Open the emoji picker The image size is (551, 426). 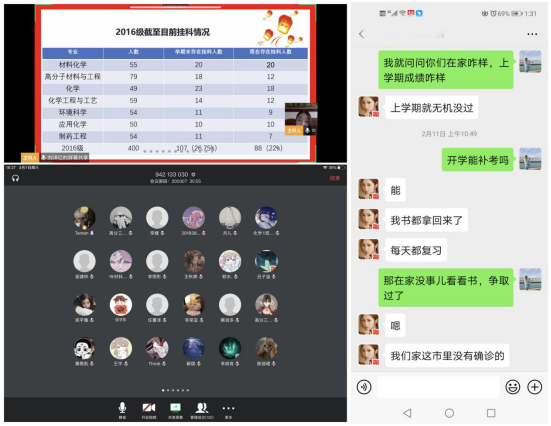(513, 387)
